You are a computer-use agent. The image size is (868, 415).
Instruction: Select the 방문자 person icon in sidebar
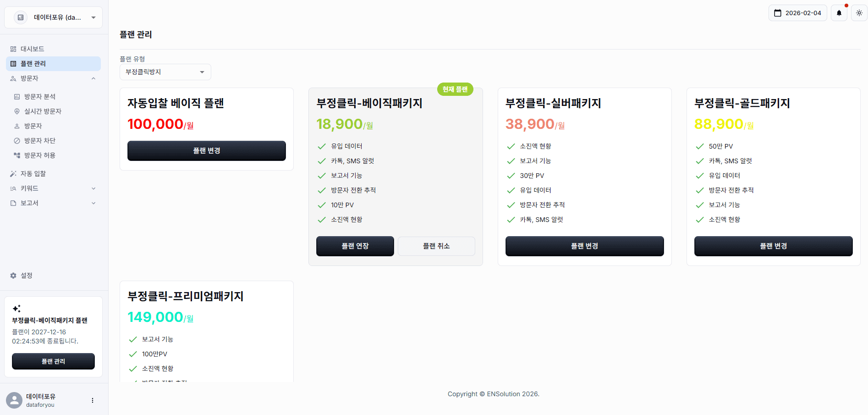17,126
